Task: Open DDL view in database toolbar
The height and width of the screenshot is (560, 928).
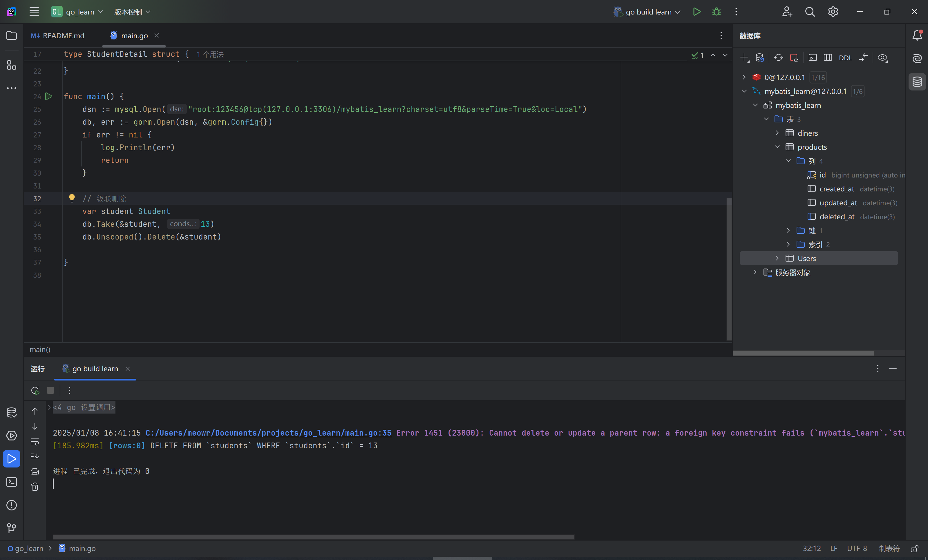Action: click(845, 58)
